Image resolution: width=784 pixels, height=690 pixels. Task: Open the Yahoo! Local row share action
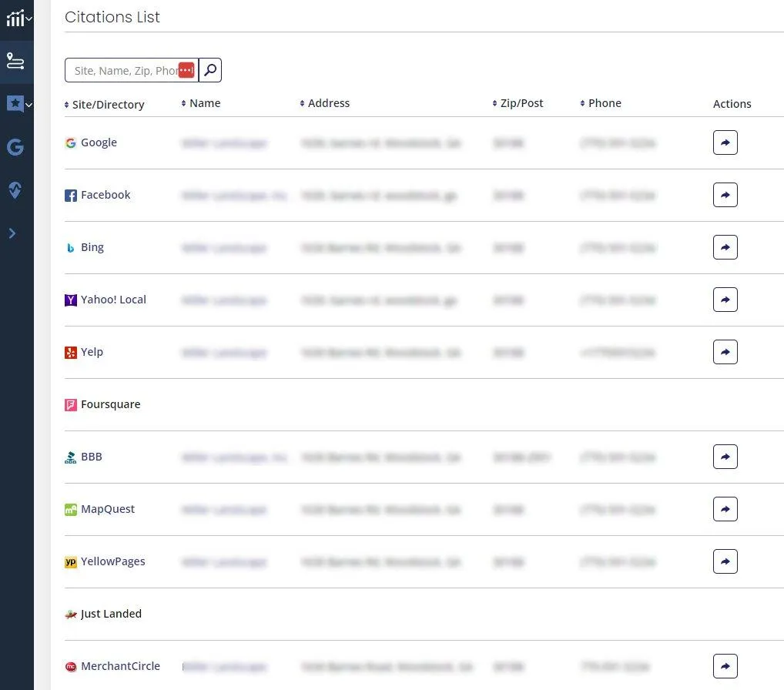click(725, 300)
